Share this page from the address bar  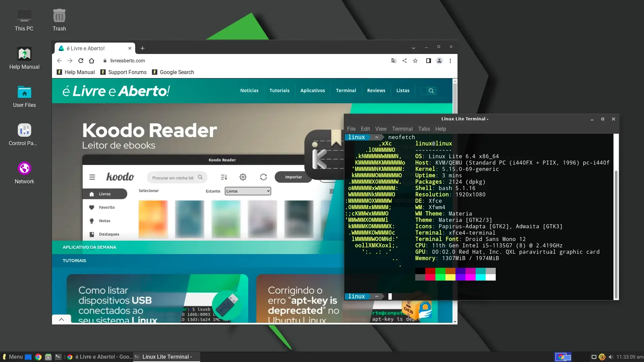405,61
